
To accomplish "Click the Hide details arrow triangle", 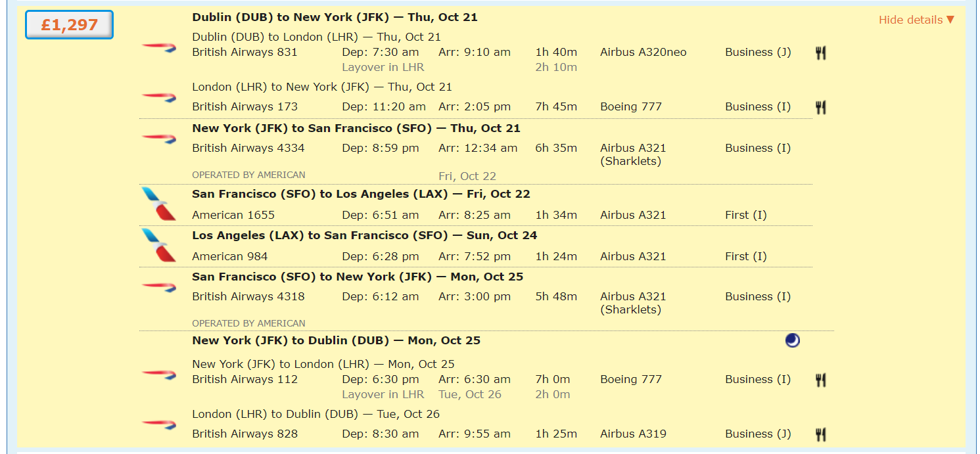I will [950, 20].
